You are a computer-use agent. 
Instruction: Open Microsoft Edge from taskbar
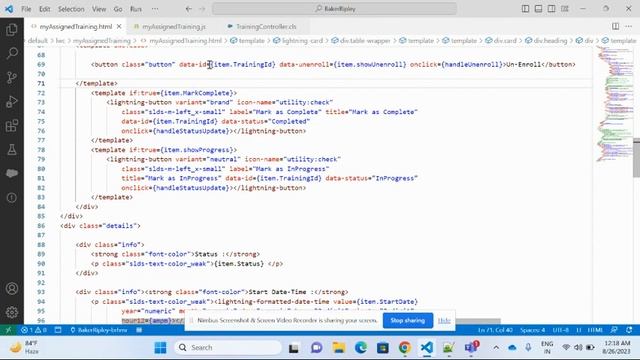tap(361, 348)
